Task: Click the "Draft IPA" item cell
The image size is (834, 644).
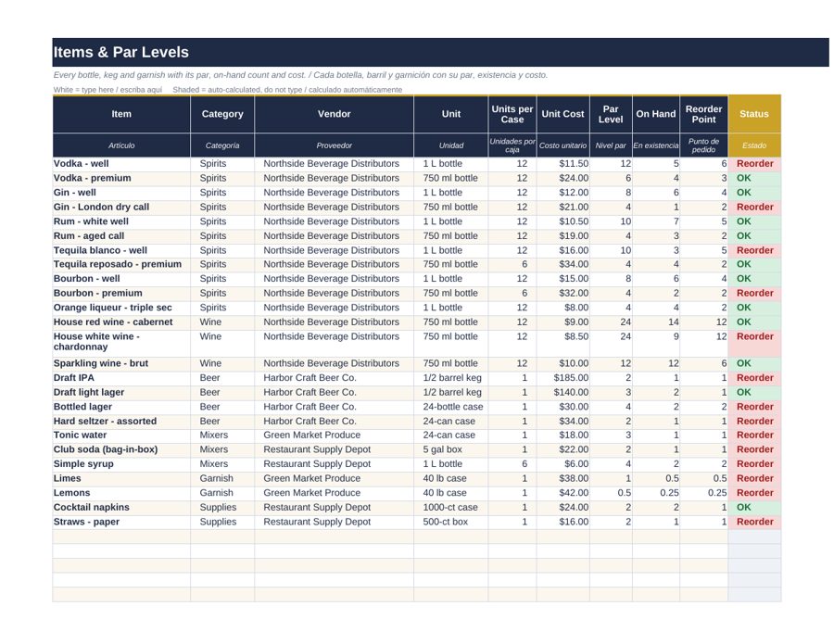Action: click(121, 377)
